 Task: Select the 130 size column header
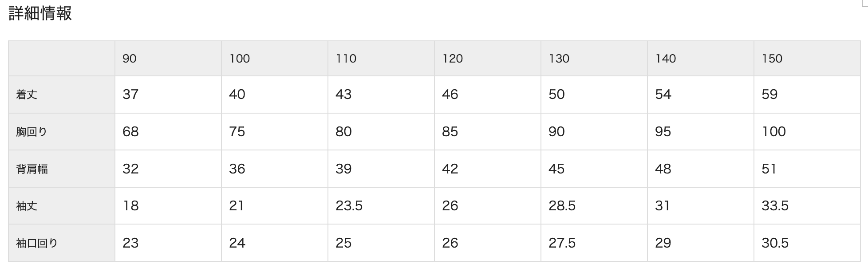click(594, 59)
